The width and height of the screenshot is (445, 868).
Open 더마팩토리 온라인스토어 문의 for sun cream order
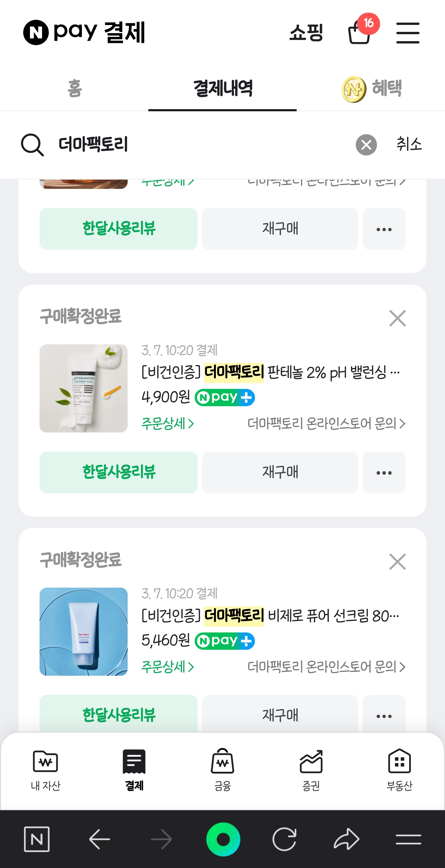[326, 667]
